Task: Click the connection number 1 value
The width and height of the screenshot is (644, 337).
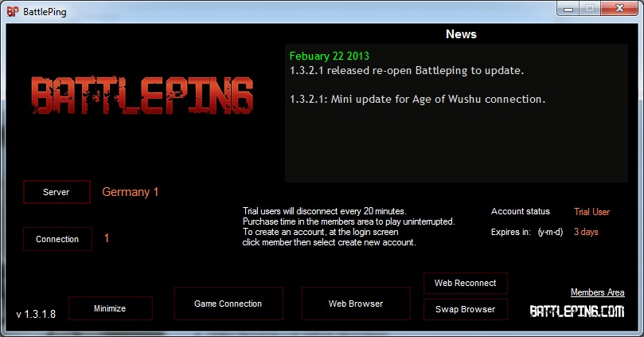Action: 107,238
